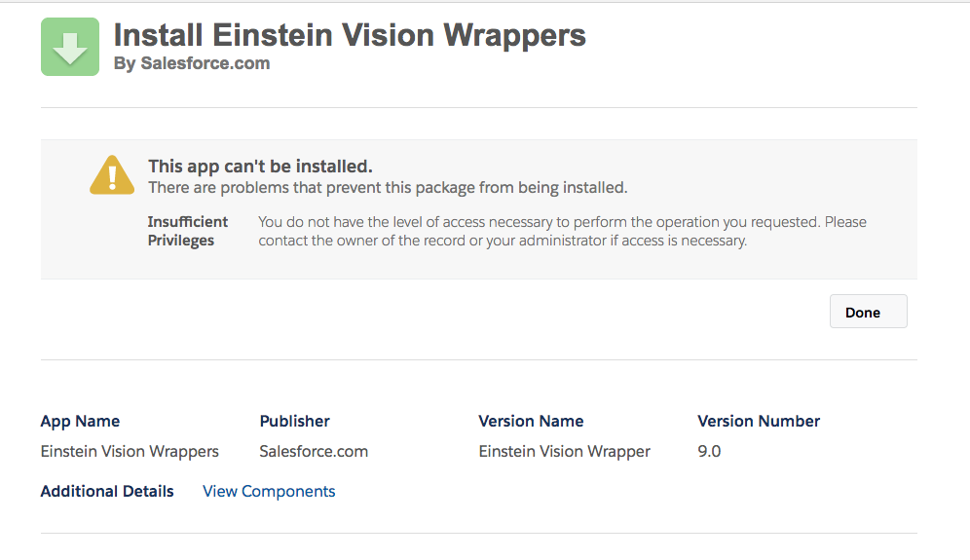This screenshot has width=970, height=560.
Task: Click the By Salesforce.com subtitle
Action: point(192,64)
